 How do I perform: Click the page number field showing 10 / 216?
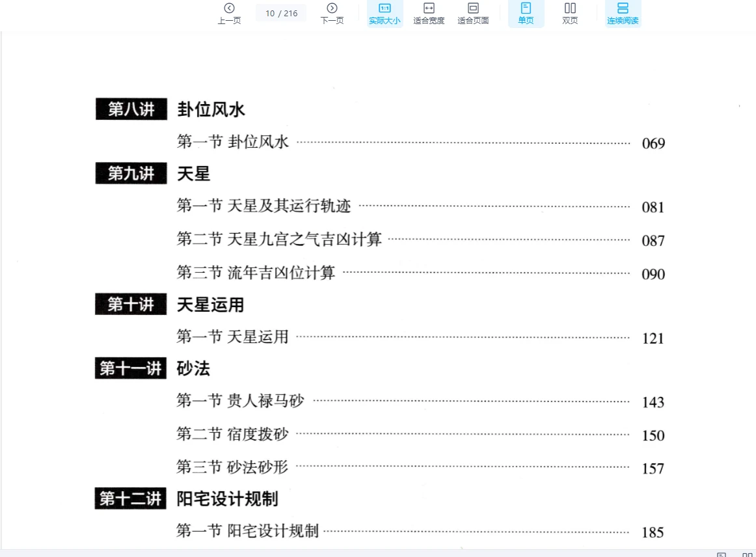click(281, 13)
